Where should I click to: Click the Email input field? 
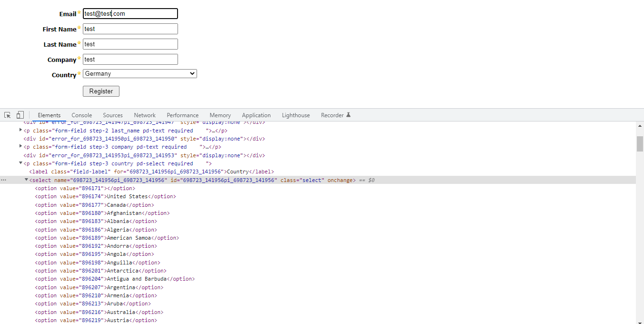tap(130, 14)
